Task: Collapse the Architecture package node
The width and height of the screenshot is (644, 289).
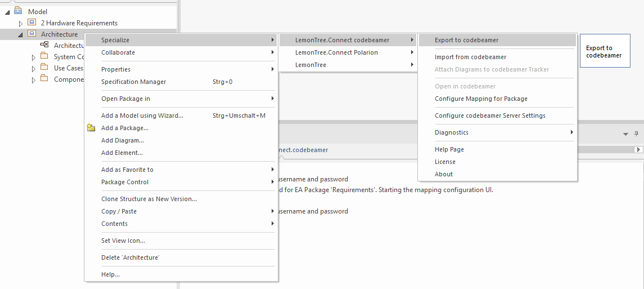Action: pyautogui.click(x=21, y=34)
